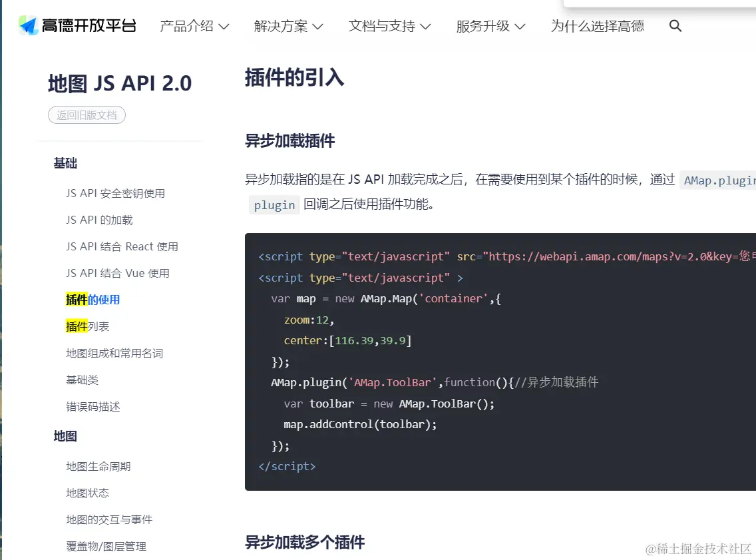Click the 基础 section heading

tap(65, 163)
